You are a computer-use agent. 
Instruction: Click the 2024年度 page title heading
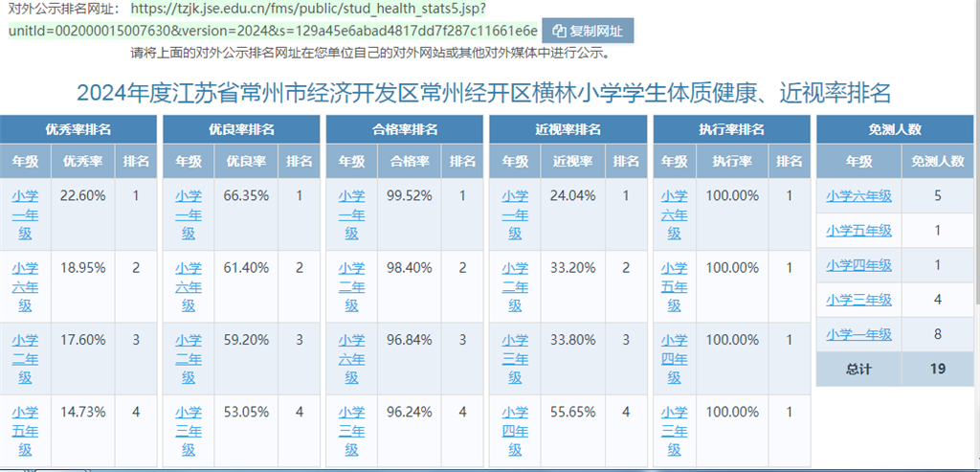(x=483, y=93)
